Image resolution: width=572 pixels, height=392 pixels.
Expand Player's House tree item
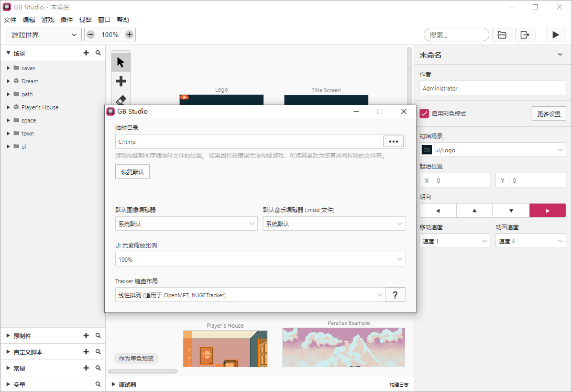pyautogui.click(x=8, y=107)
